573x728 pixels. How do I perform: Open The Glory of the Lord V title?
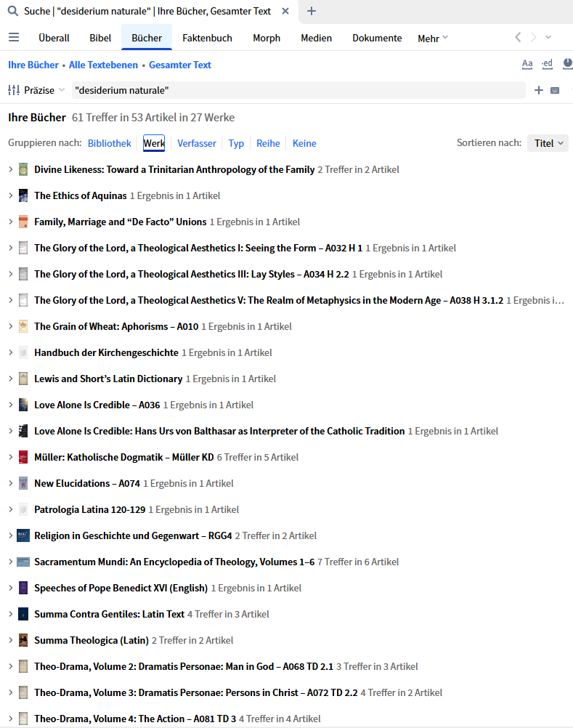click(269, 300)
